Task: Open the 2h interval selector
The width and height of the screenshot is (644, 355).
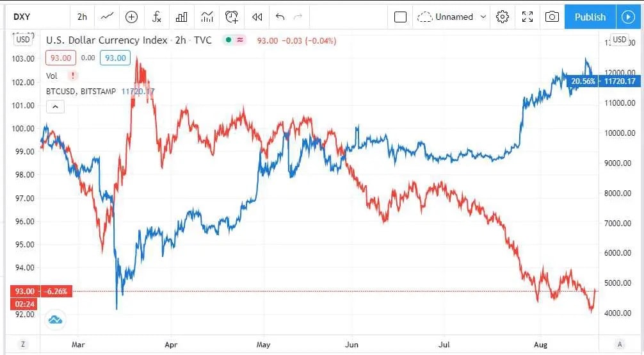Action: pos(82,17)
